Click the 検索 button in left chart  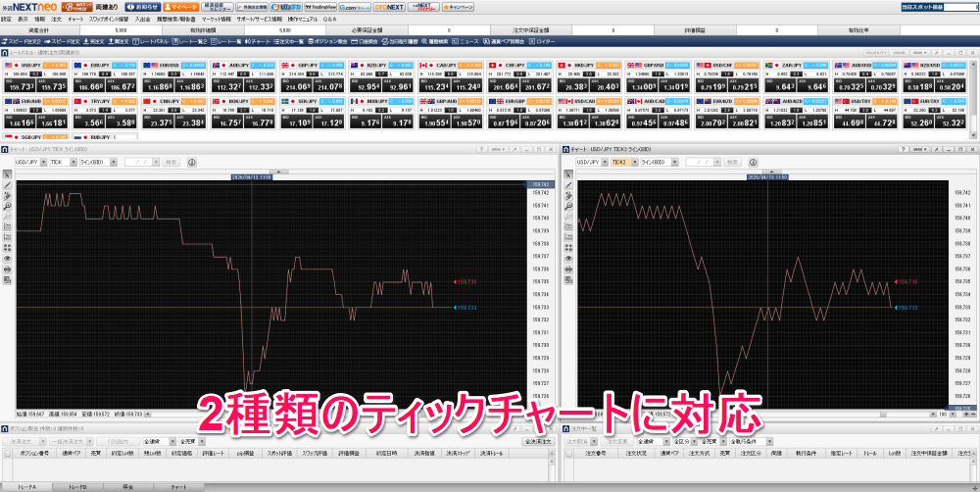(171, 162)
